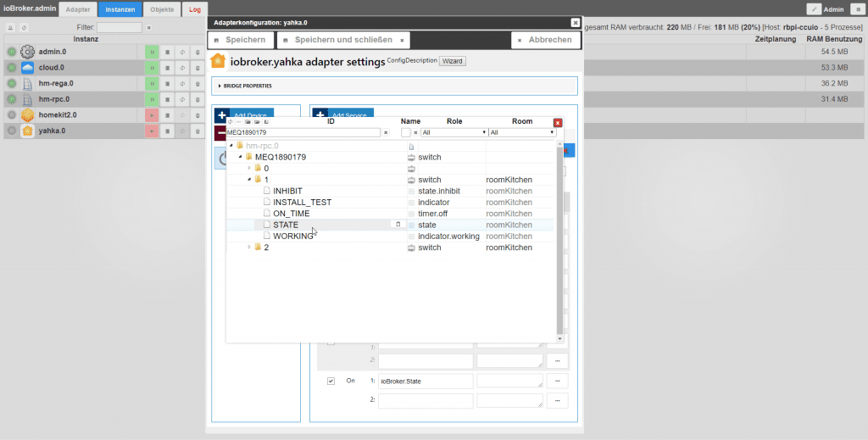Click the homekit2.0 adapter icon

click(27, 115)
